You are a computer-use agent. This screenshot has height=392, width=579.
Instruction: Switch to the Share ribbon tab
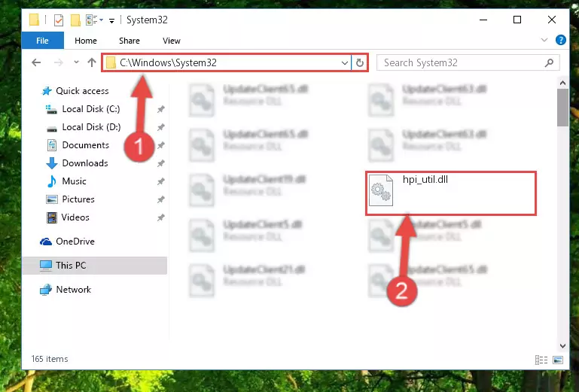pos(130,41)
